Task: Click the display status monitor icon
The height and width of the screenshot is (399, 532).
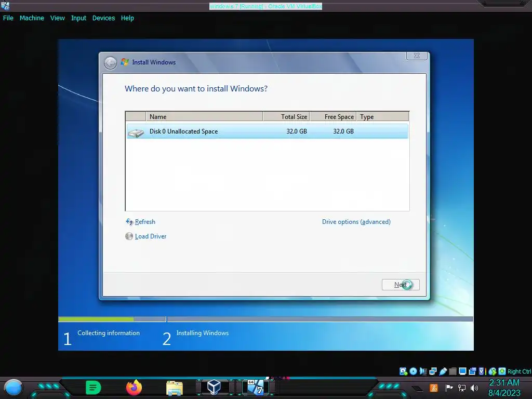Action: pyautogui.click(x=462, y=371)
